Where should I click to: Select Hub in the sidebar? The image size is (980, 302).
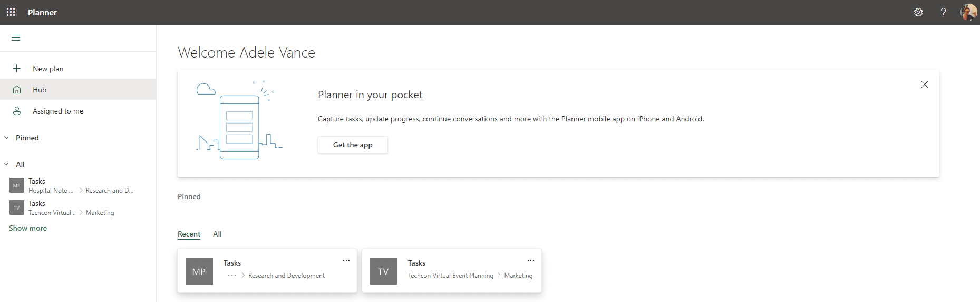click(40, 90)
